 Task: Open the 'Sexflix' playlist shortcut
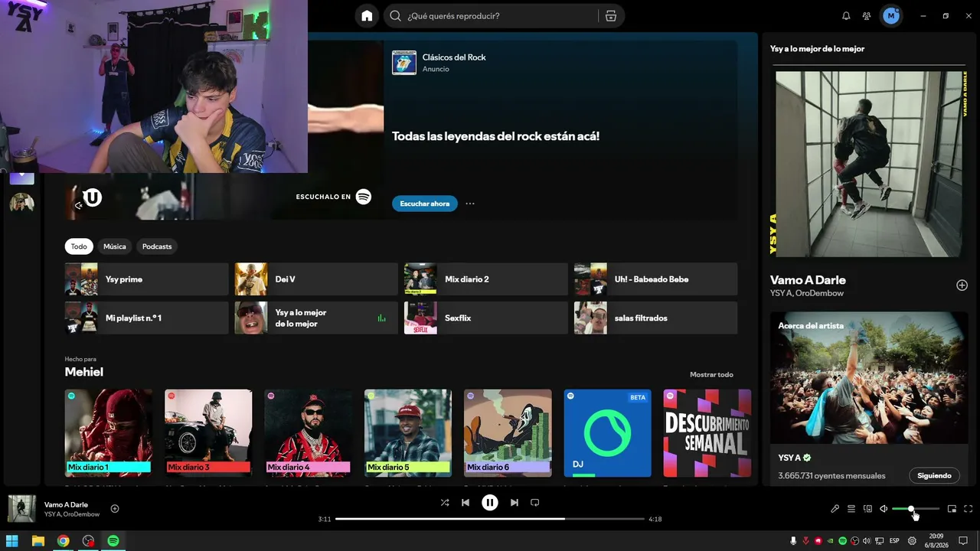tap(486, 318)
